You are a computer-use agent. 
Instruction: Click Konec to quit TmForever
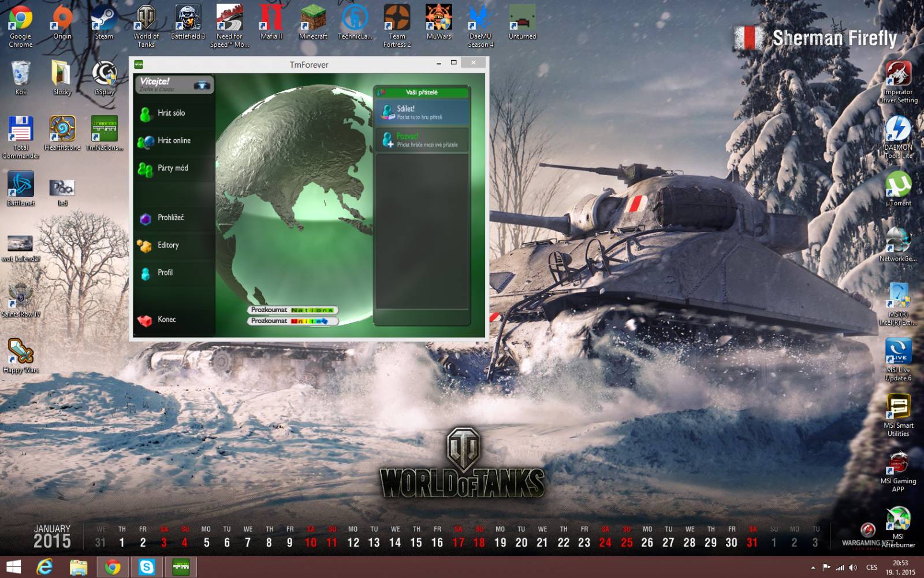point(174,320)
